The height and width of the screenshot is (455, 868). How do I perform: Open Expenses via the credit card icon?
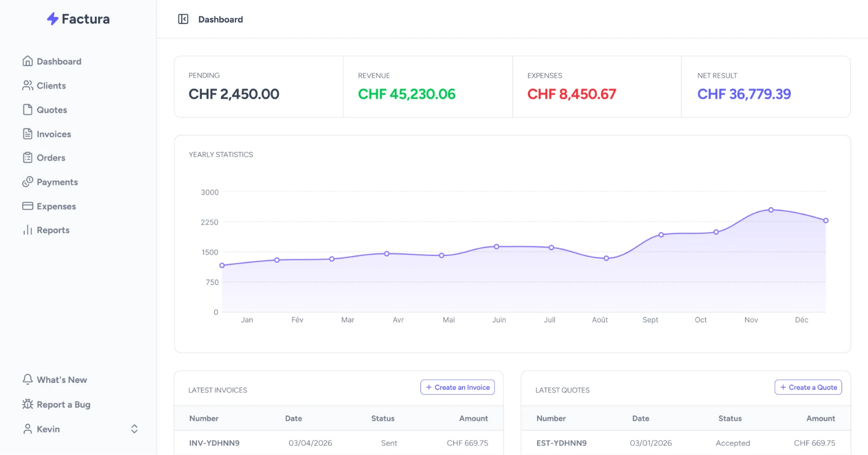pyautogui.click(x=28, y=206)
